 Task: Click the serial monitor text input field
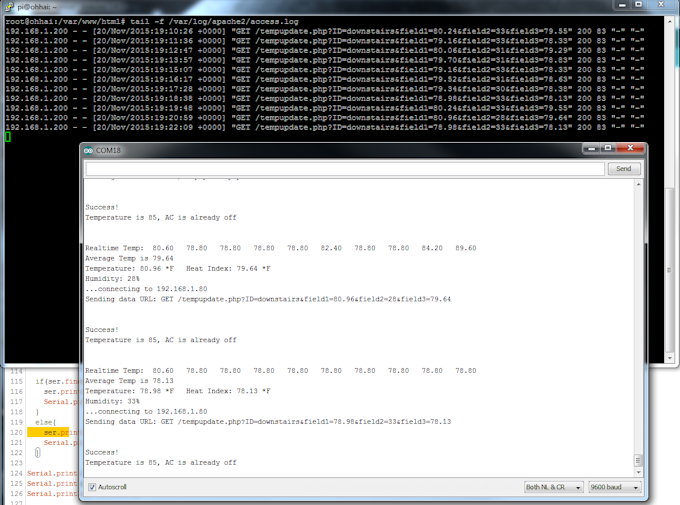345,169
